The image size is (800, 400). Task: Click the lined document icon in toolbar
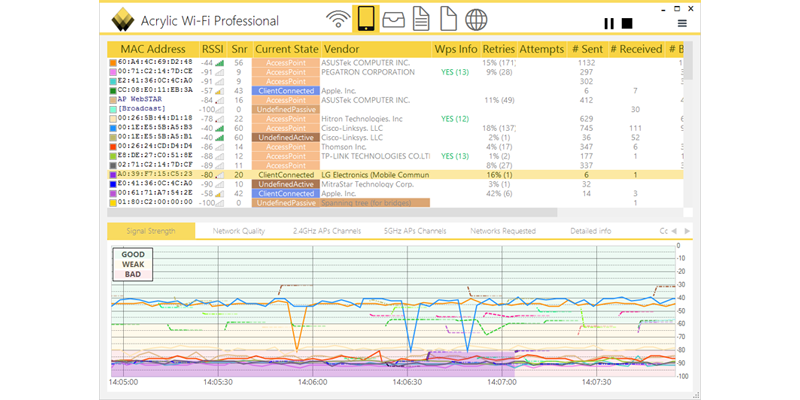click(x=421, y=20)
